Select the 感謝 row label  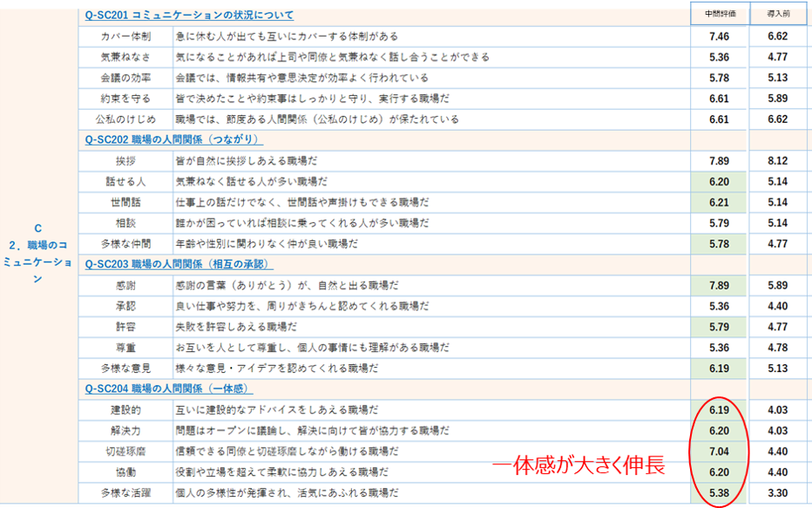125,285
